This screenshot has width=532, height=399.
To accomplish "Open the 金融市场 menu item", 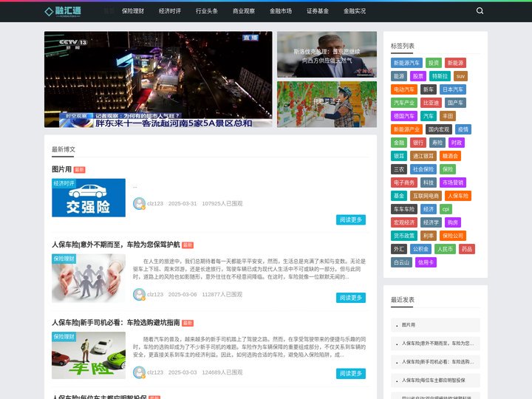I will (281, 11).
